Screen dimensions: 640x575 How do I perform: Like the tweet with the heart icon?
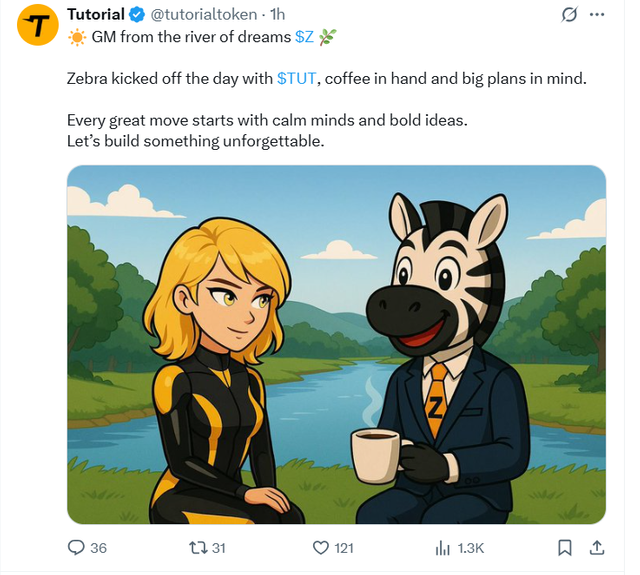pyautogui.click(x=321, y=548)
